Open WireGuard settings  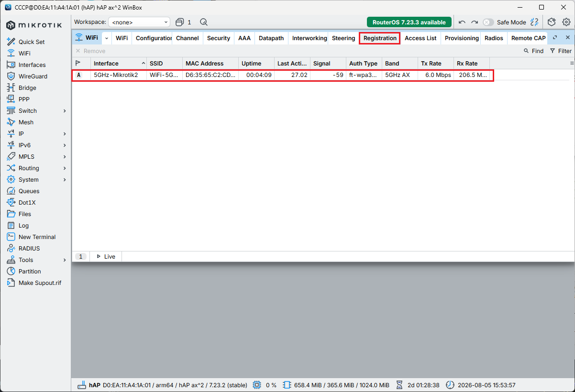click(33, 76)
